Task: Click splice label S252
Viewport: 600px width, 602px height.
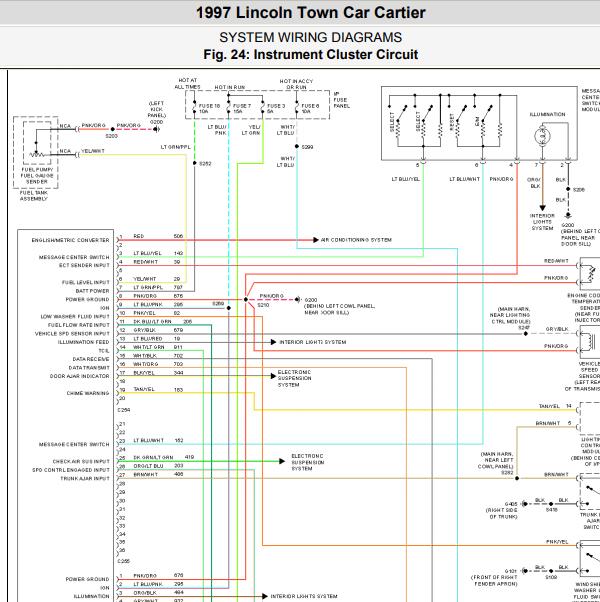Action: tap(205, 164)
